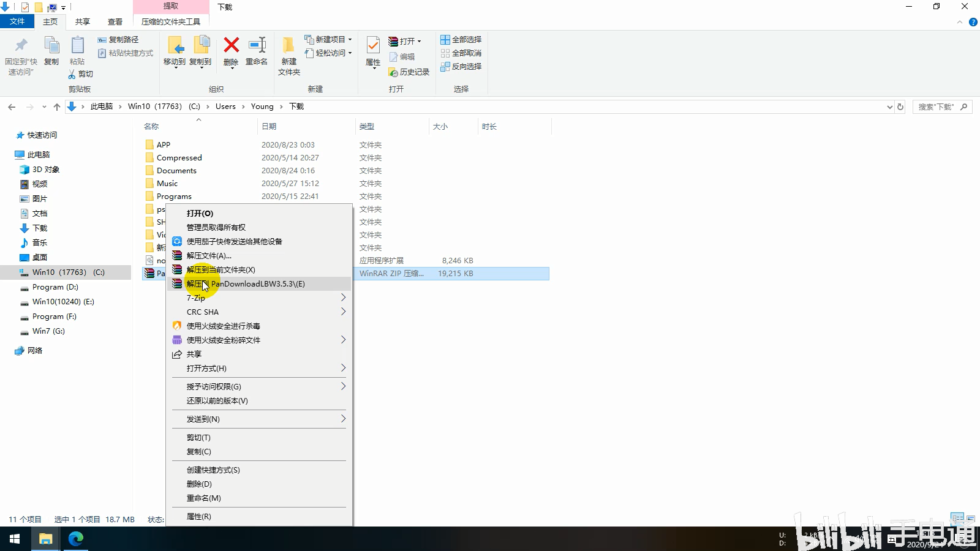Viewport: 980px width, 551px height.
Task: Click the History icon in ribbon
Action: (393, 72)
